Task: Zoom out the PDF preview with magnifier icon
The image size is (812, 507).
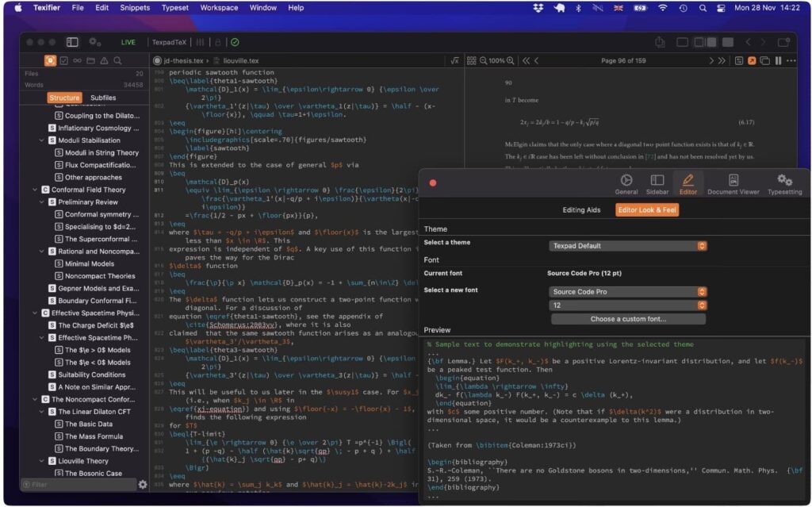Action: coord(481,61)
